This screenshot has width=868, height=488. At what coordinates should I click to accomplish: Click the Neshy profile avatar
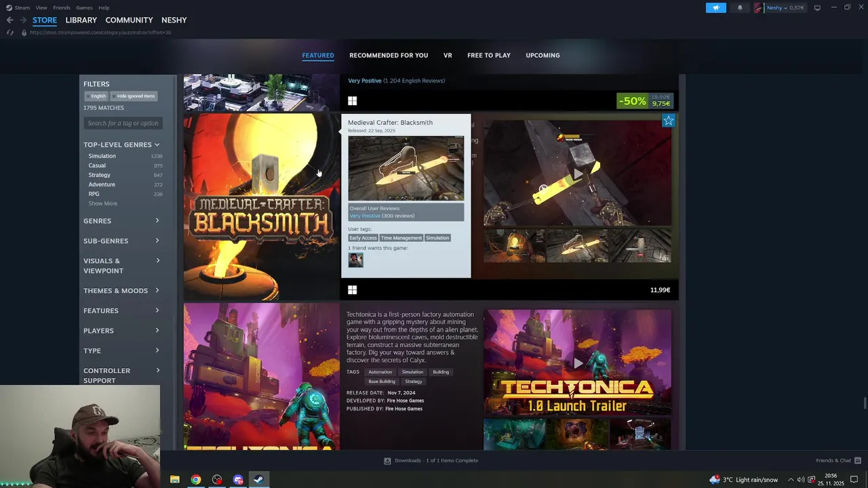click(x=759, y=7)
